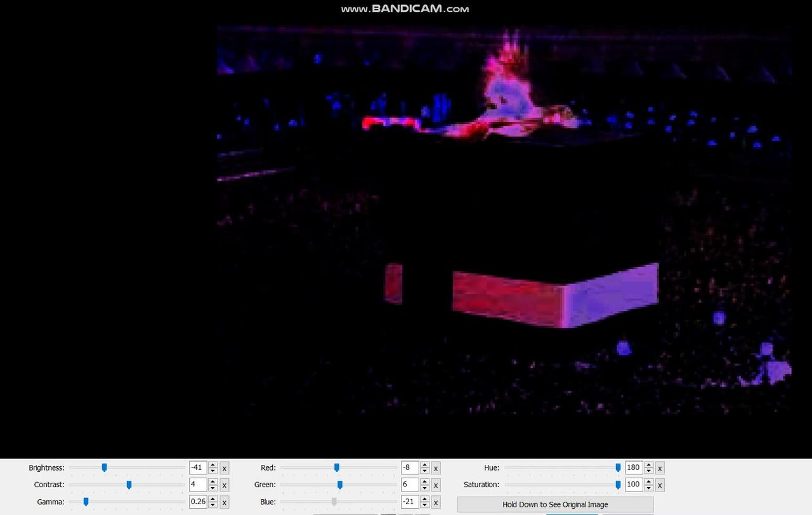Reset Brightness with its x button
The image size is (812, 515).
pos(225,468)
